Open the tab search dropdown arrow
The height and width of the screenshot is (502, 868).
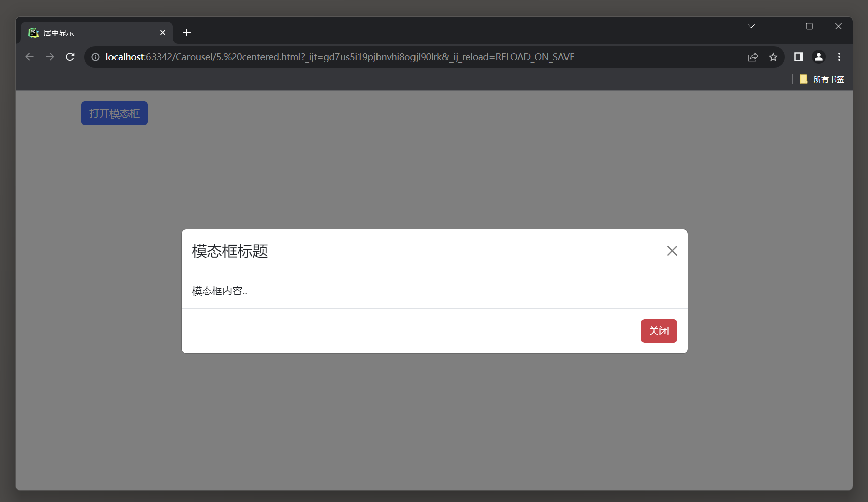point(751,26)
